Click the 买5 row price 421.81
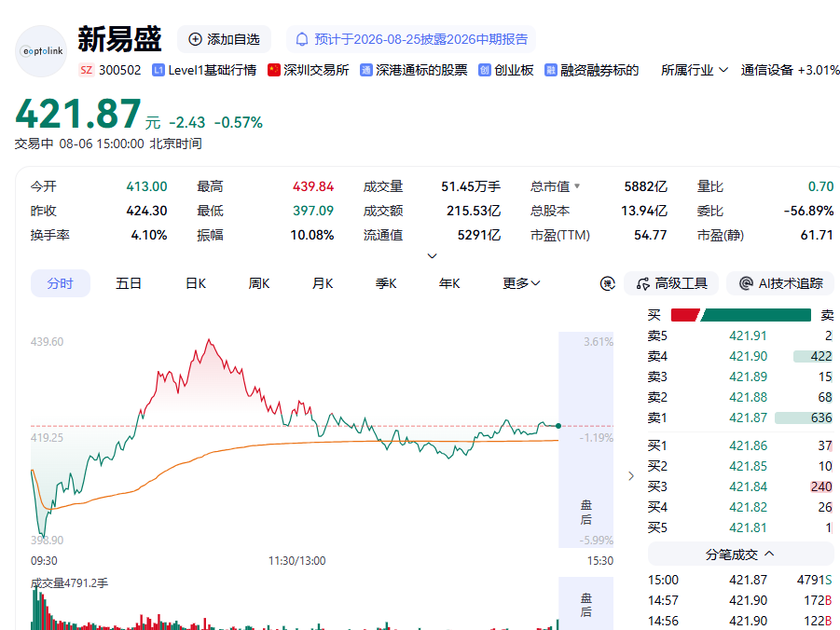 (x=748, y=527)
